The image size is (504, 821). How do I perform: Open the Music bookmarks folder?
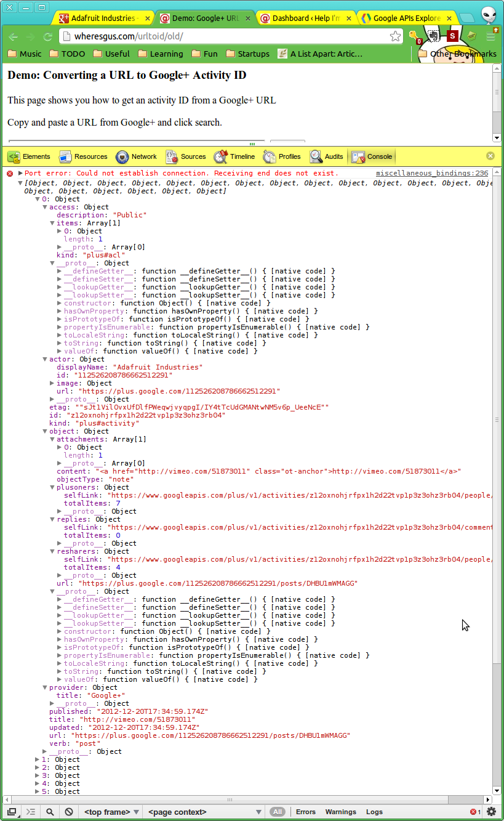pos(25,54)
